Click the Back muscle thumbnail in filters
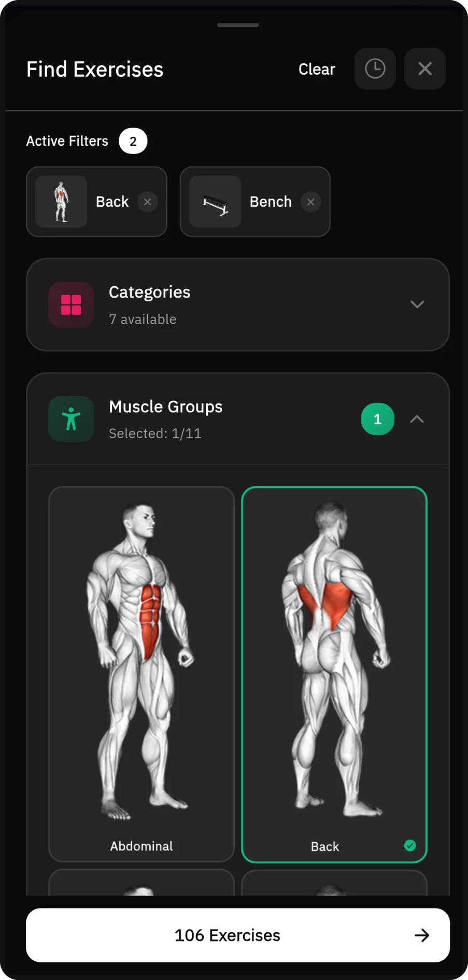468x980 pixels. click(61, 202)
